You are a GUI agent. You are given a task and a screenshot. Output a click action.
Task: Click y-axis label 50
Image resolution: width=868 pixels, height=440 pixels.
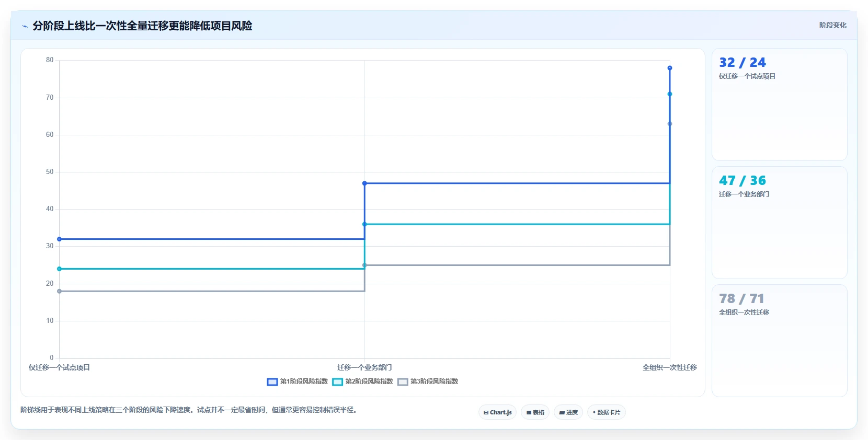click(50, 172)
